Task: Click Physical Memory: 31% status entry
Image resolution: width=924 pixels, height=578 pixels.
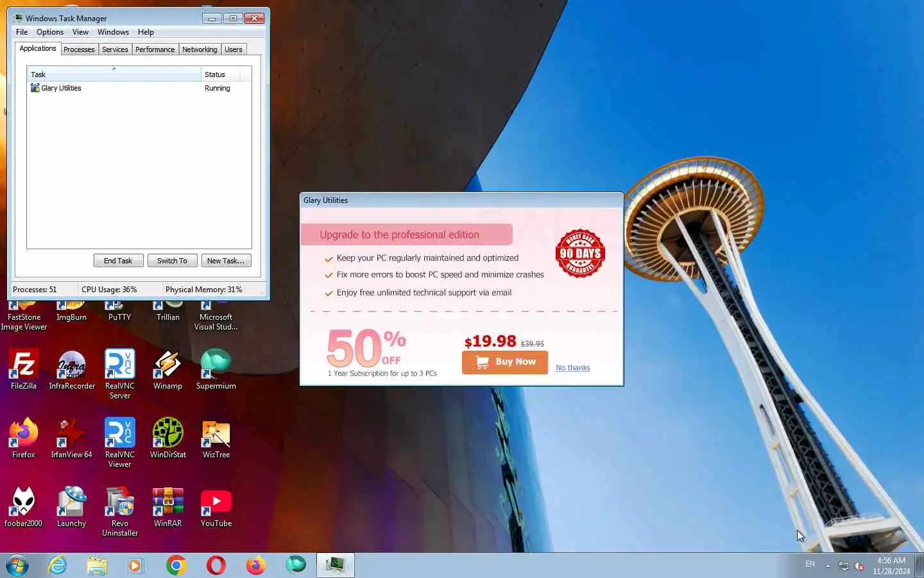Action: point(204,290)
